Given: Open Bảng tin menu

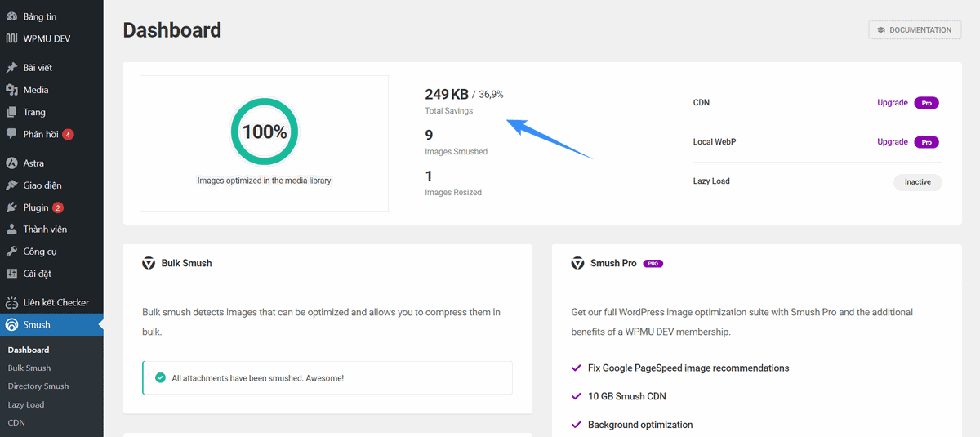Looking at the screenshot, I should point(51,16).
